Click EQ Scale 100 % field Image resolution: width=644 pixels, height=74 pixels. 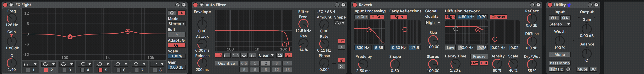(x=177, y=56)
